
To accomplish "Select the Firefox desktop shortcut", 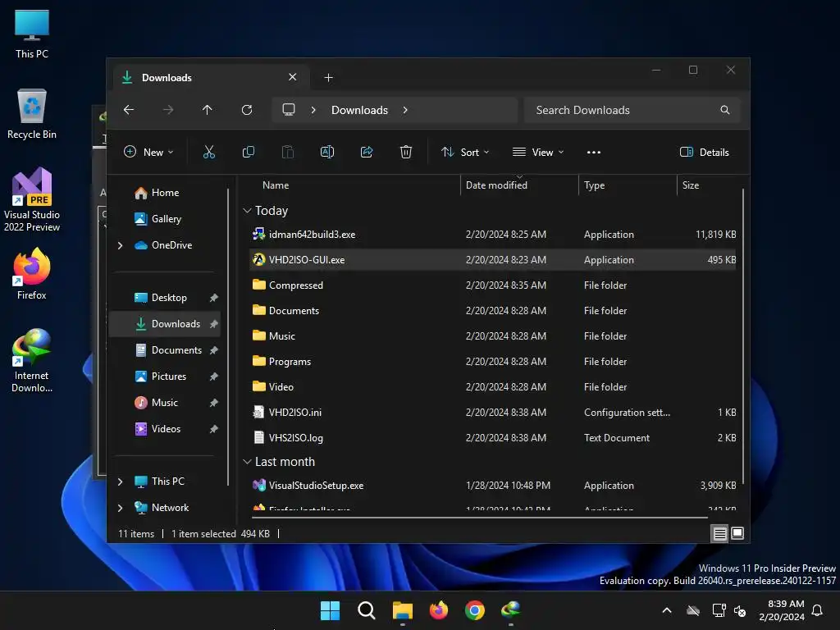I will click(32, 273).
